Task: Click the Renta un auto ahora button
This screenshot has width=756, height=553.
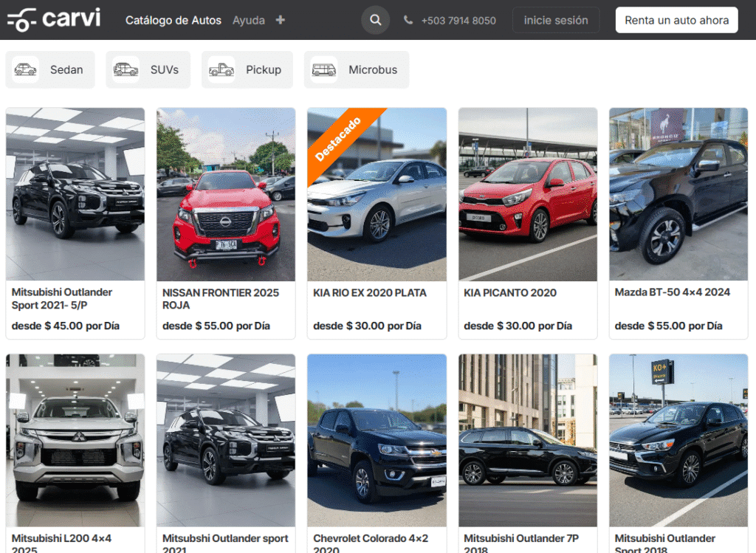Action: (x=676, y=20)
